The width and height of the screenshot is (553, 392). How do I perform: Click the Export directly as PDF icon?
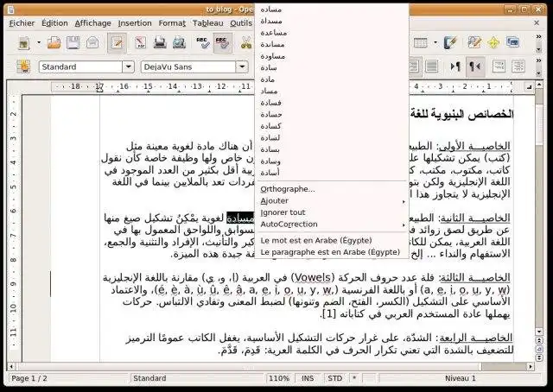pos(141,43)
